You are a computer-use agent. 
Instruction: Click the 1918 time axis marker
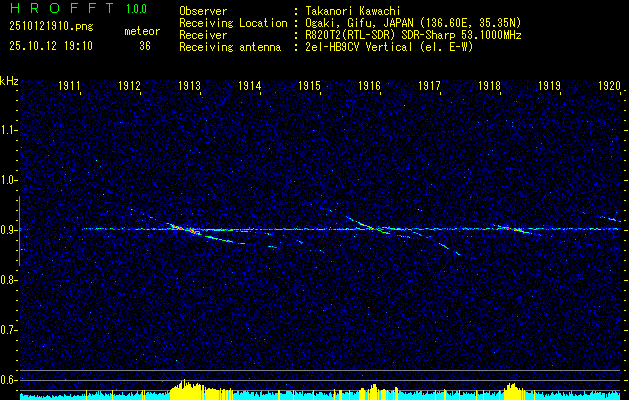[x=489, y=85]
